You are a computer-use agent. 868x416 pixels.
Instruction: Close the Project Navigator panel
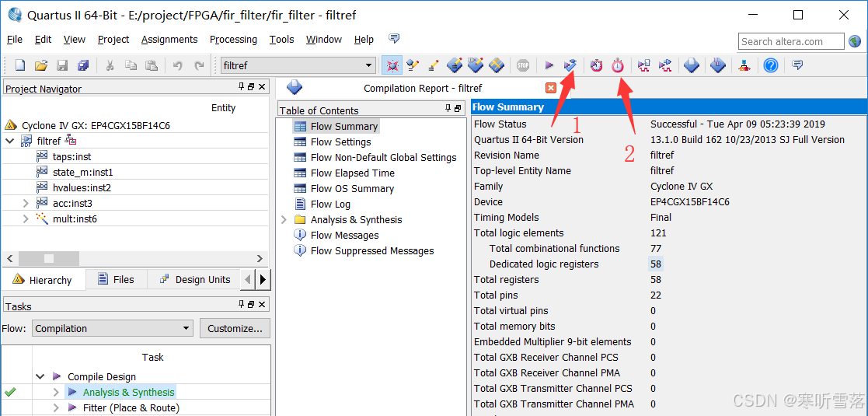(262, 87)
